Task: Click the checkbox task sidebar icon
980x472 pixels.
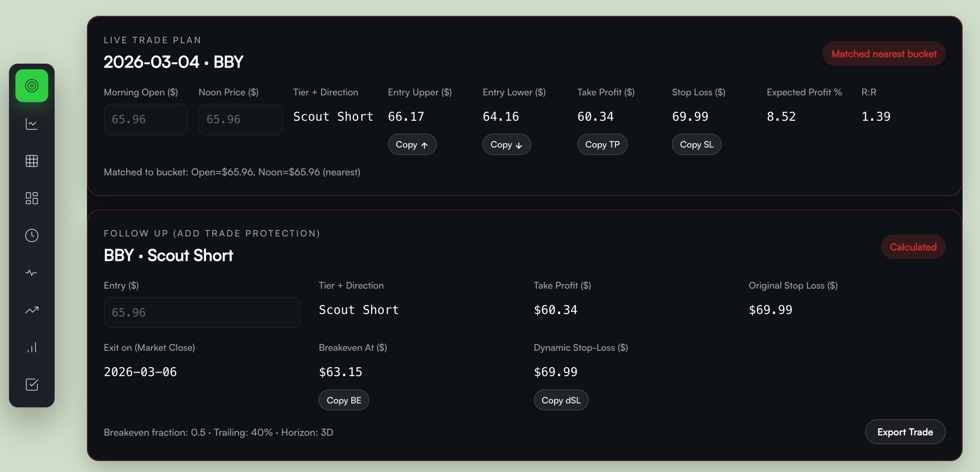Action: coord(32,385)
